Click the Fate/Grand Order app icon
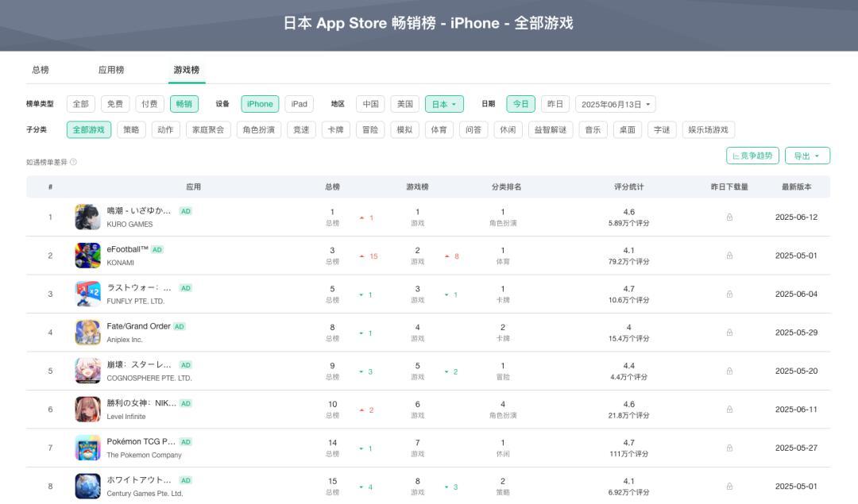This screenshot has height=504, width=858. coord(87,333)
